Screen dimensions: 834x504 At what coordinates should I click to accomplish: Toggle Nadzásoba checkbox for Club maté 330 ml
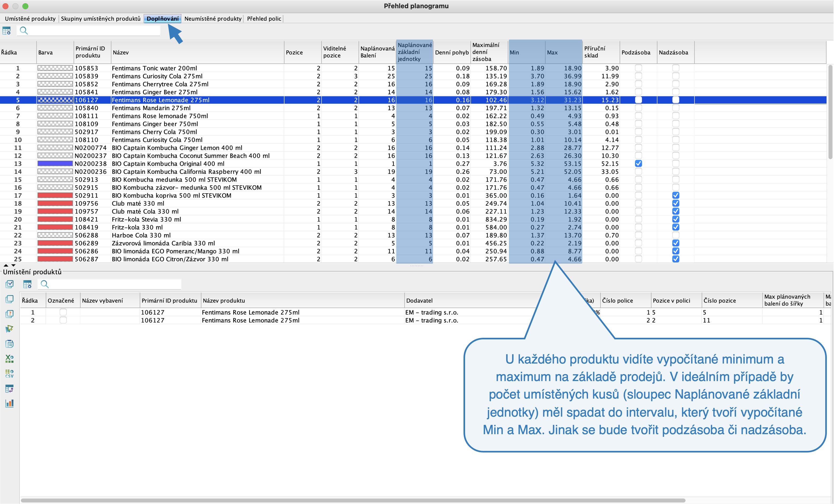click(676, 203)
